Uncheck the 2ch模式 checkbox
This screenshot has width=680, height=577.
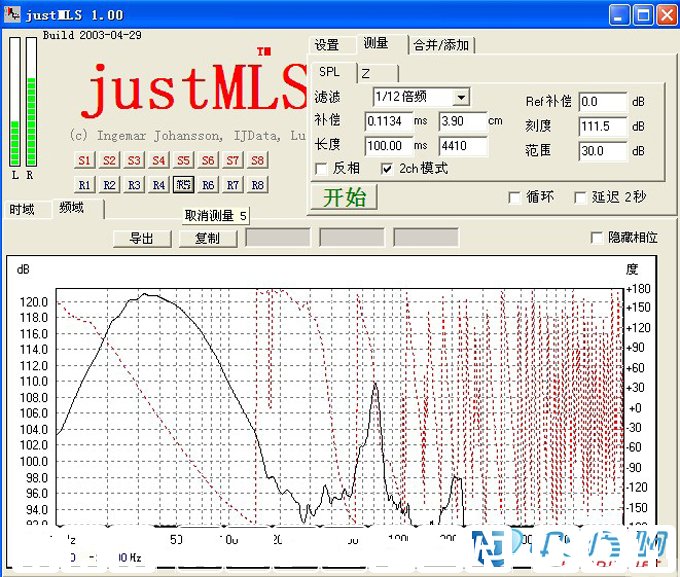(x=386, y=169)
